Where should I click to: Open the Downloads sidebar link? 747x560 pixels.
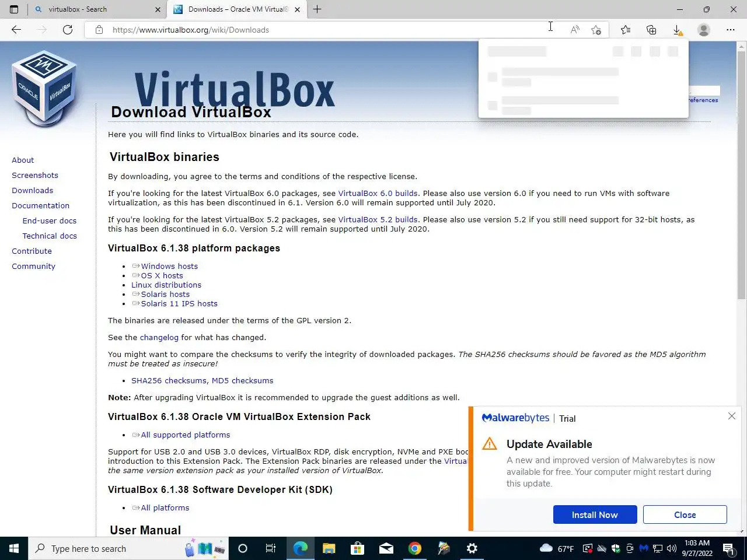[32, 190]
